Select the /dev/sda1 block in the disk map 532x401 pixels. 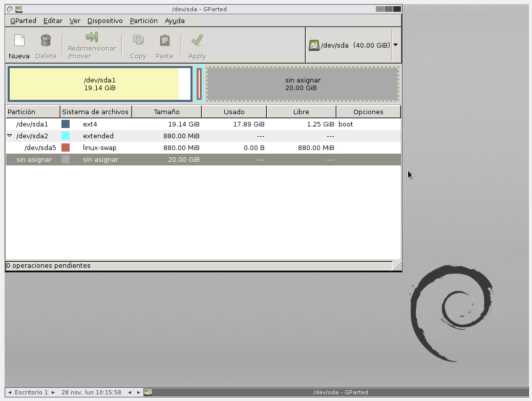click(100, 84)
